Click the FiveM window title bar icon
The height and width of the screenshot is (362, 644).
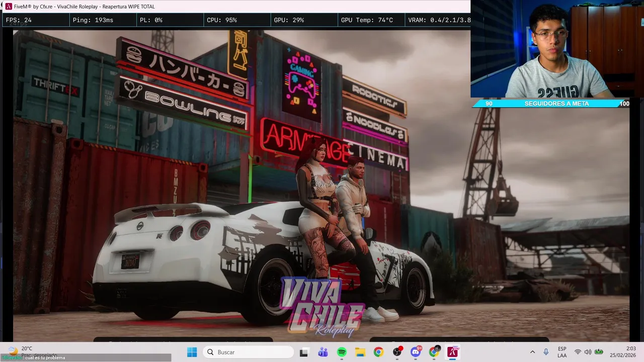click(9, 7)
